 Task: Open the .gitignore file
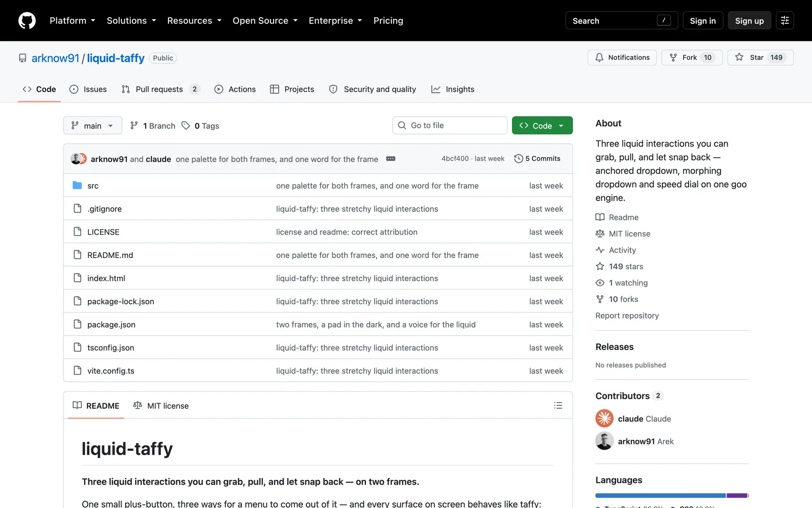pos(105,209)
